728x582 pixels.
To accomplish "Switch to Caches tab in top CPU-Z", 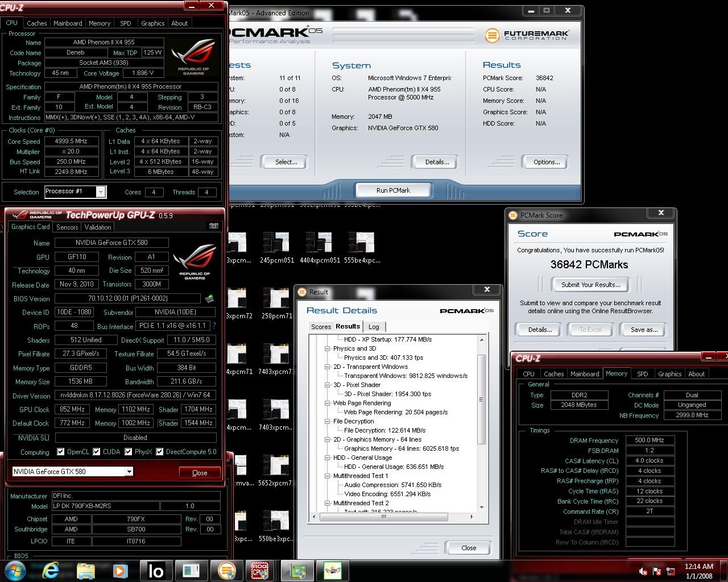I will (x=37, y=23).
